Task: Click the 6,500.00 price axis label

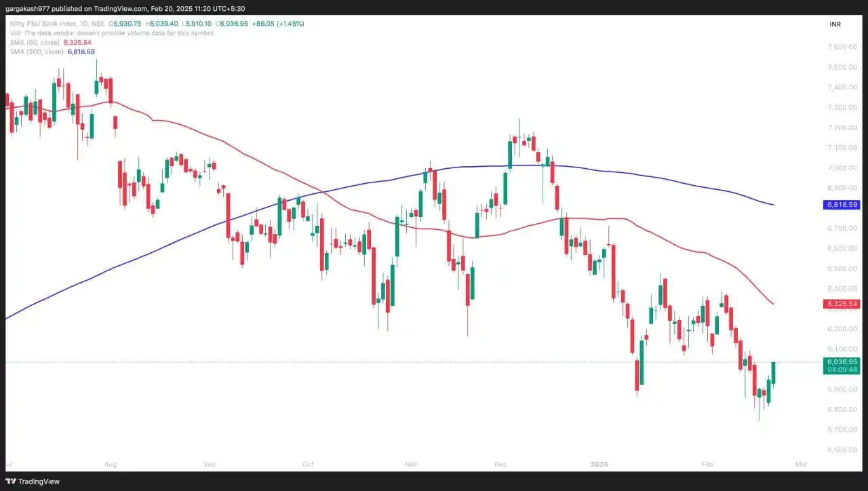Action: coord(842,269)
